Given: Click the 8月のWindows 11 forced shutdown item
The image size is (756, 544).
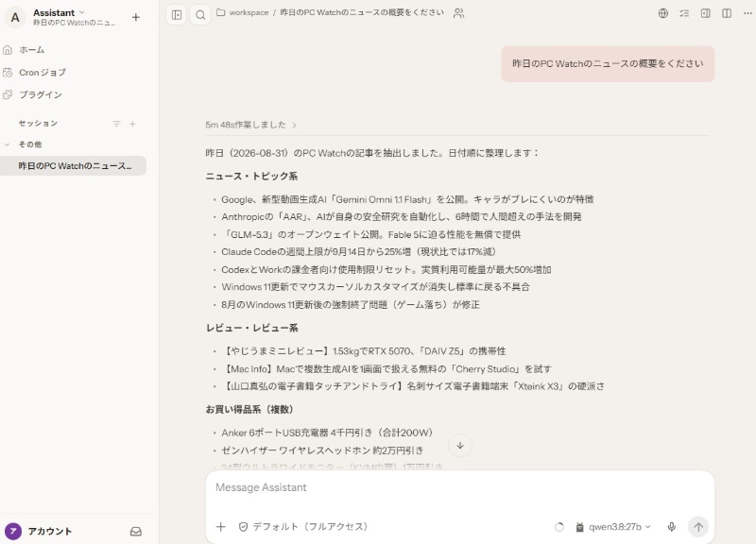Looking at the screenshot, I should [351, 305].
